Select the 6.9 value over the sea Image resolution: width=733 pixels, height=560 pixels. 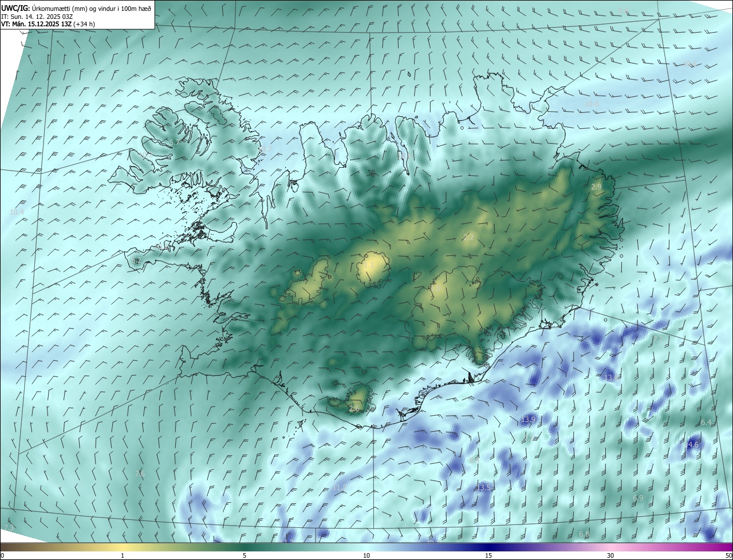tap(638, 498)
